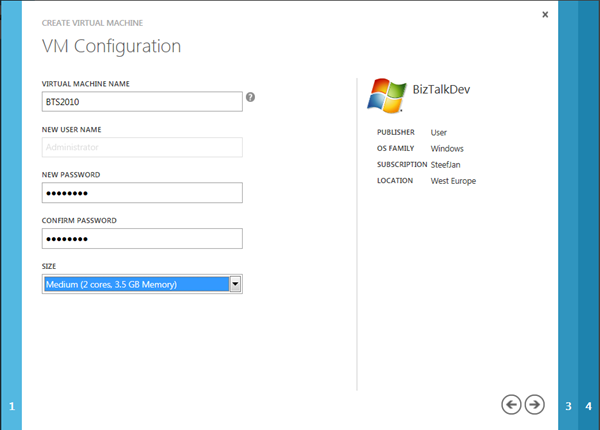Jump to wizard step 3
Image resolution: width=600 pixels, height=430 pixels.
(569, 406)
